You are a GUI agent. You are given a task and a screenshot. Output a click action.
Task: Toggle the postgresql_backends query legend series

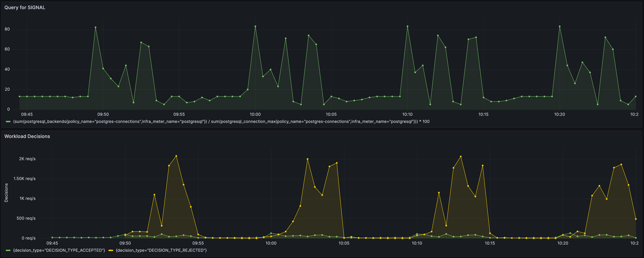[x=221, y=122]
